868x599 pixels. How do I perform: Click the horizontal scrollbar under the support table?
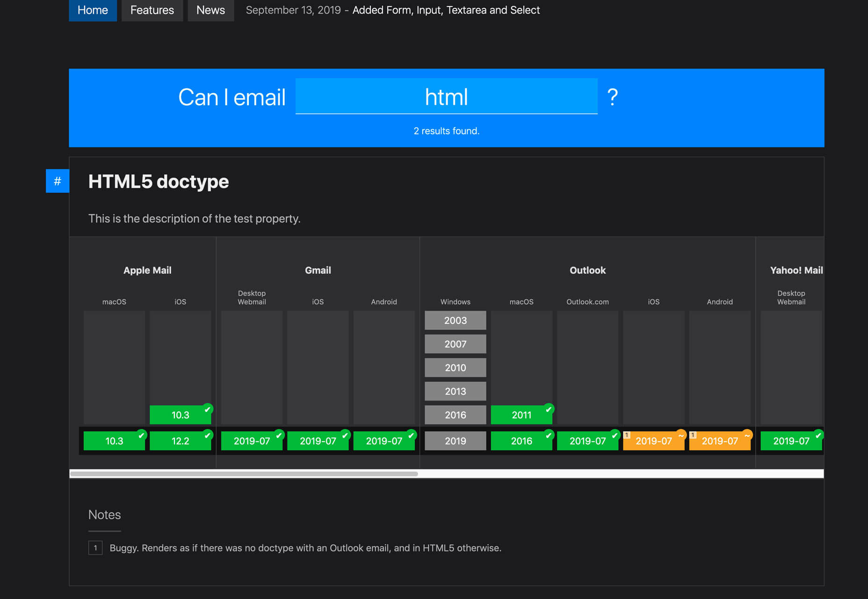point(244,474)
